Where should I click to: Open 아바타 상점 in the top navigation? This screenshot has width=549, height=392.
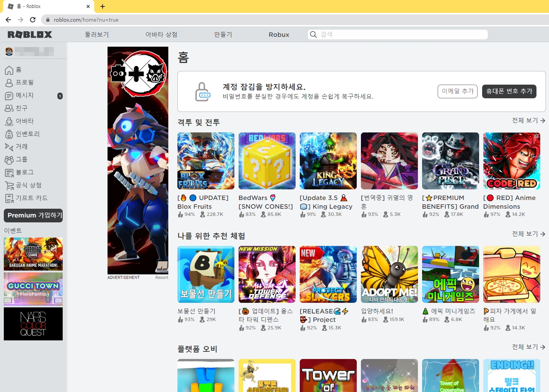[161, 35]
